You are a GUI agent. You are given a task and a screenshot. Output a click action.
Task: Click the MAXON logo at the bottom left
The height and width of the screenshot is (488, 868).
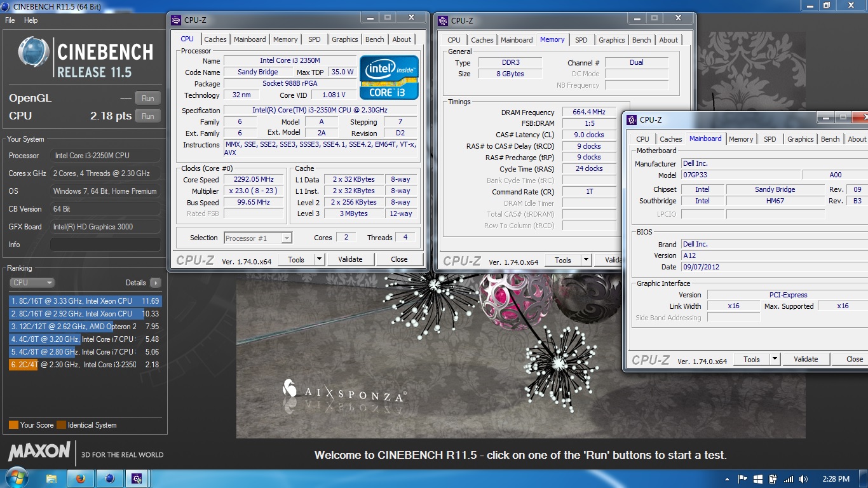(39, 452)
